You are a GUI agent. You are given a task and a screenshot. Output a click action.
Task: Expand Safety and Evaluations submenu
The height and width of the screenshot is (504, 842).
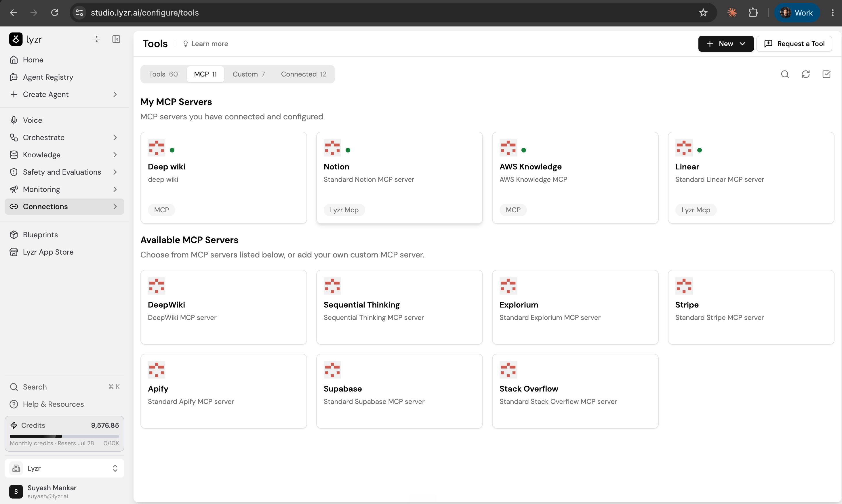click(115, 172)
